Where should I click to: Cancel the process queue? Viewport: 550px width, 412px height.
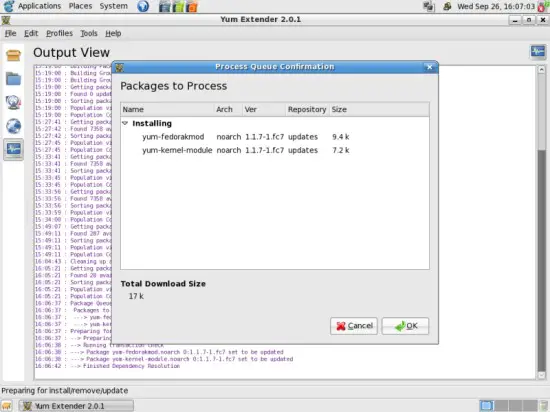tap(354, 326)
